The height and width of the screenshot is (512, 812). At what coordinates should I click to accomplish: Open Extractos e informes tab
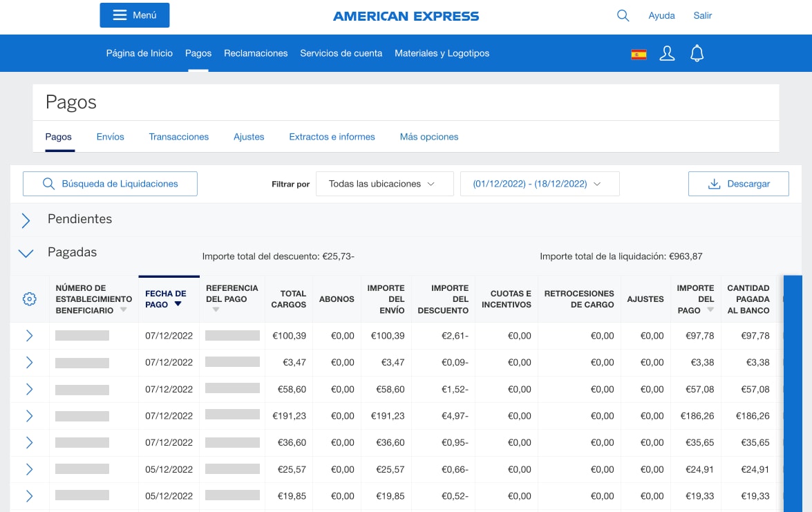(x=332, y=137)
